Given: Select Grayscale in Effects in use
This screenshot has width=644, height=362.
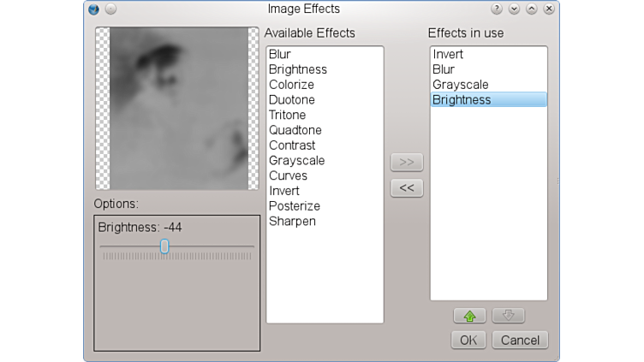Looking at the screenshot, I should (460, 85).
